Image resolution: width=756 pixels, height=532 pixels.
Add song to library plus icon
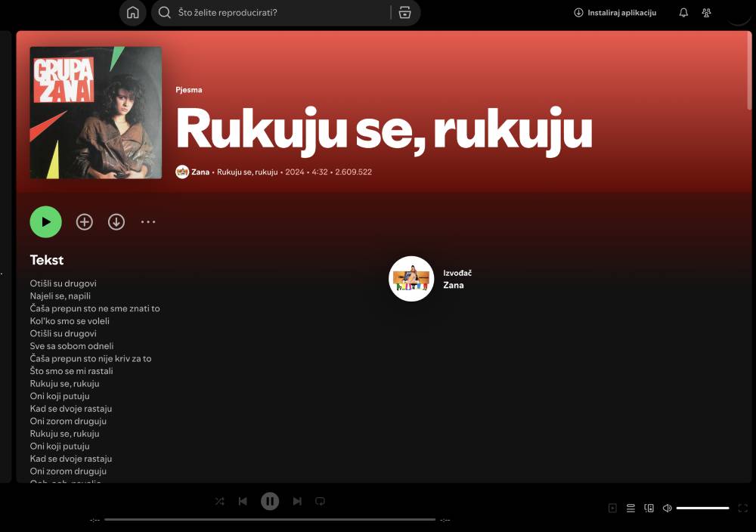pyautogui.click(x=85, y=221)
